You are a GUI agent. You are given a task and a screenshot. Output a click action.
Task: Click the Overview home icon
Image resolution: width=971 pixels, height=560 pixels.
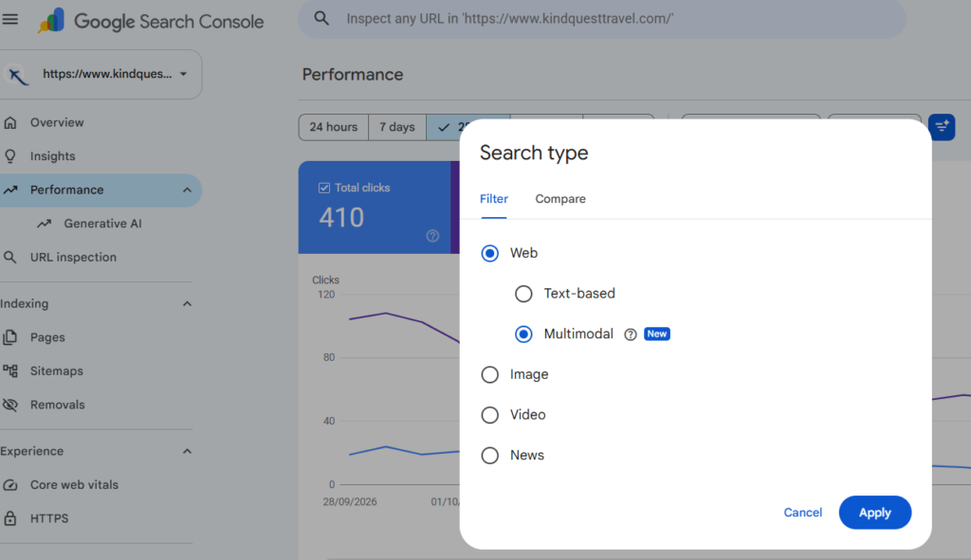click(10, 122)
